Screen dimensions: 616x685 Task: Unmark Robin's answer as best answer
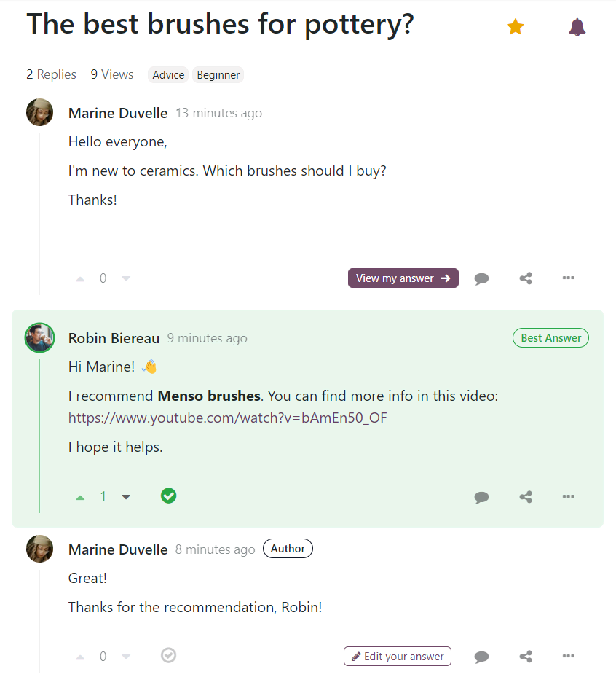[168, 496]
